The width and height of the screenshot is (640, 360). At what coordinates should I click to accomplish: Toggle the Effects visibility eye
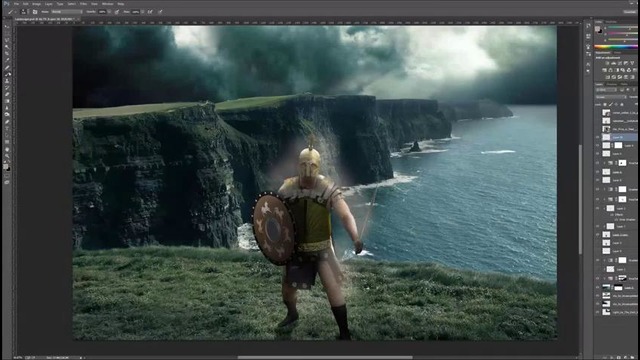click(611, 214)
